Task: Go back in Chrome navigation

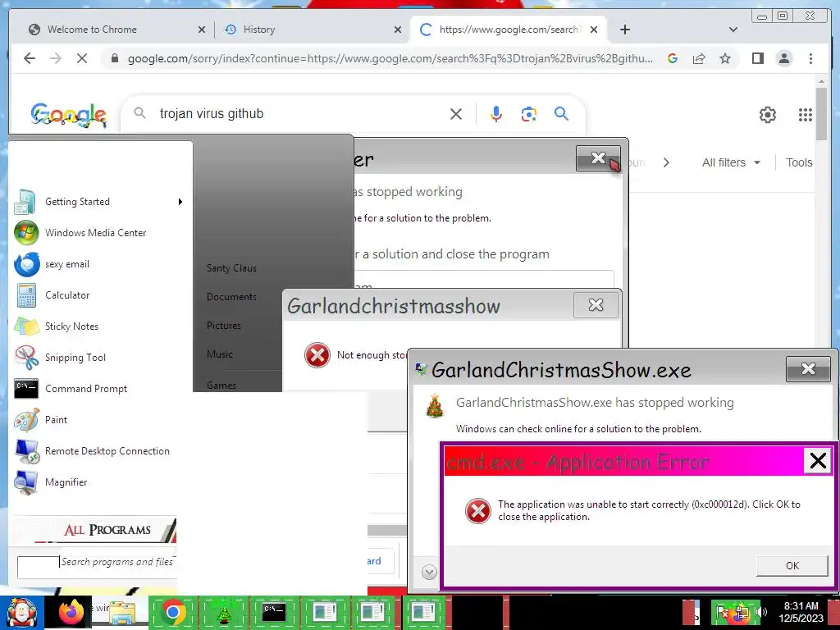Action: tap(30, 58)
